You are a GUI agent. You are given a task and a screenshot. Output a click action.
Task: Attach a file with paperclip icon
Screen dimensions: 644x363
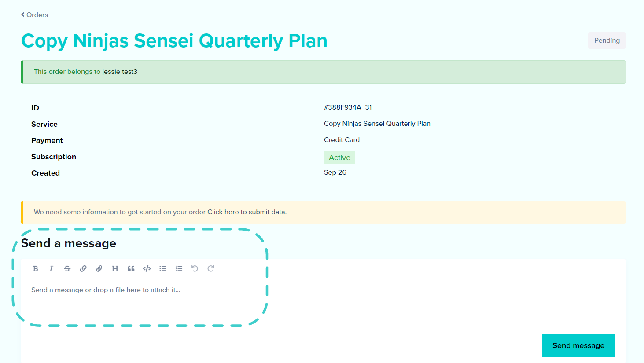(99, 268)
